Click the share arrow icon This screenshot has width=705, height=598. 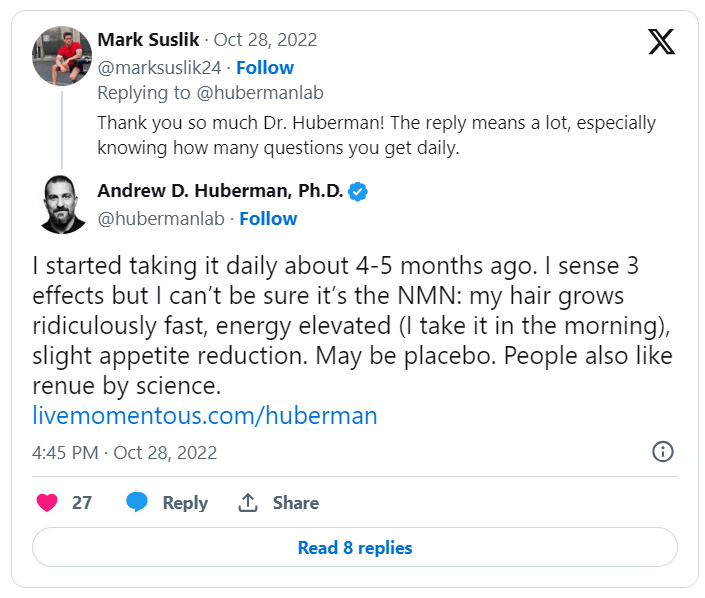tap(248, 503)
